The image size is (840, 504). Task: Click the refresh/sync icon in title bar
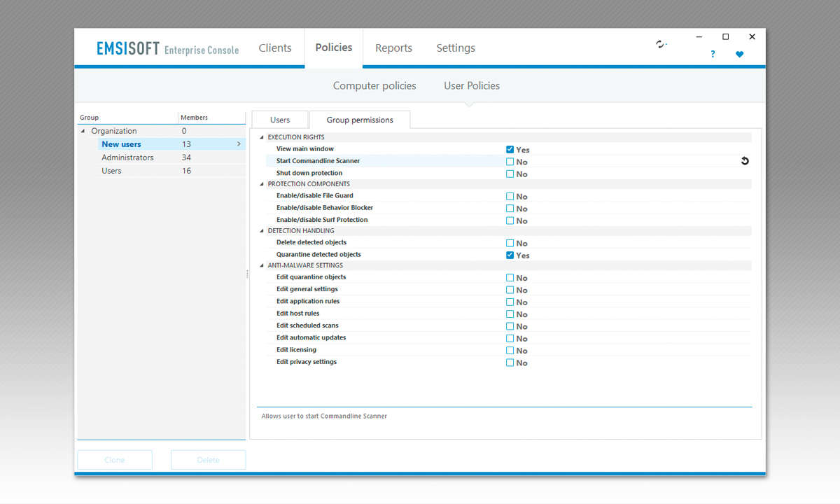click(x=661, y=44)
